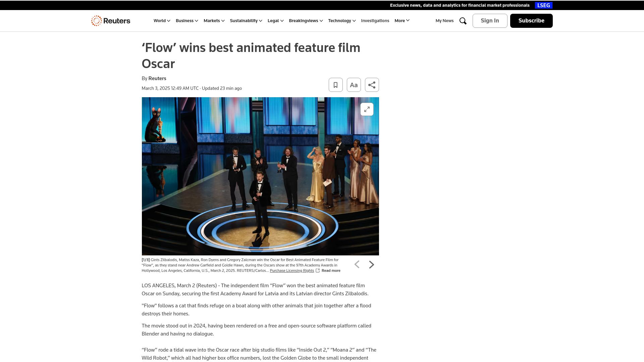Click the exclusive news banner text
Screen dimensions: 644x362
460,5
